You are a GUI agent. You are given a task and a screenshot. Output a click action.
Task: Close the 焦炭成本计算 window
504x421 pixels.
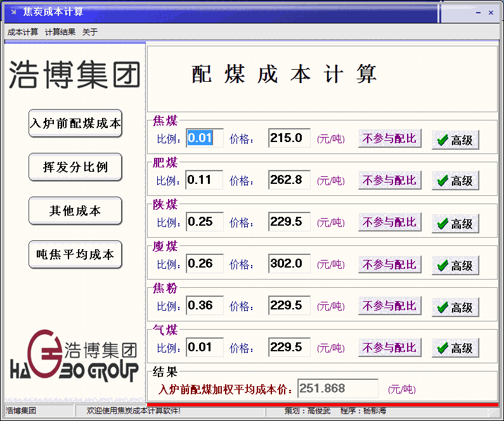pyautogui.click(x=491, y=13)
